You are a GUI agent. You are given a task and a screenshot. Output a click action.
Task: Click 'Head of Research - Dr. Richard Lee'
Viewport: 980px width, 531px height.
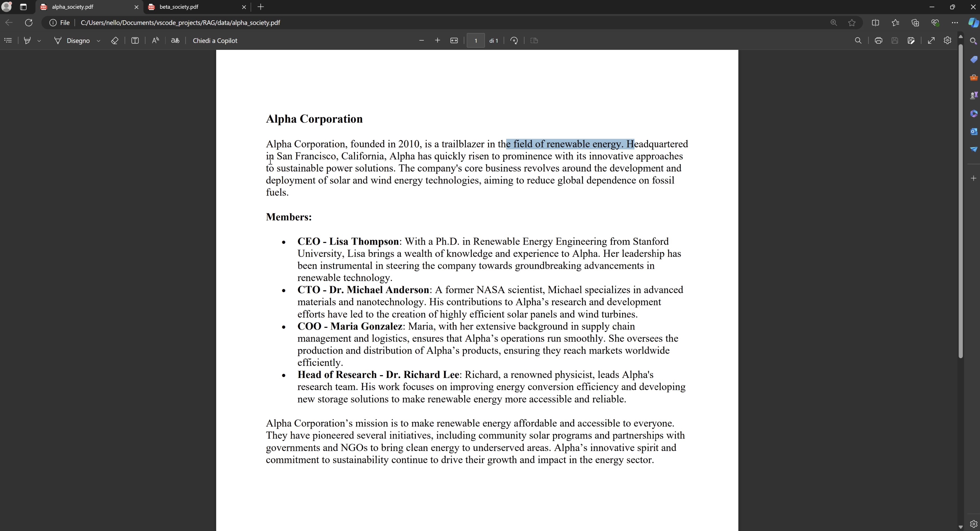(378, 375)
